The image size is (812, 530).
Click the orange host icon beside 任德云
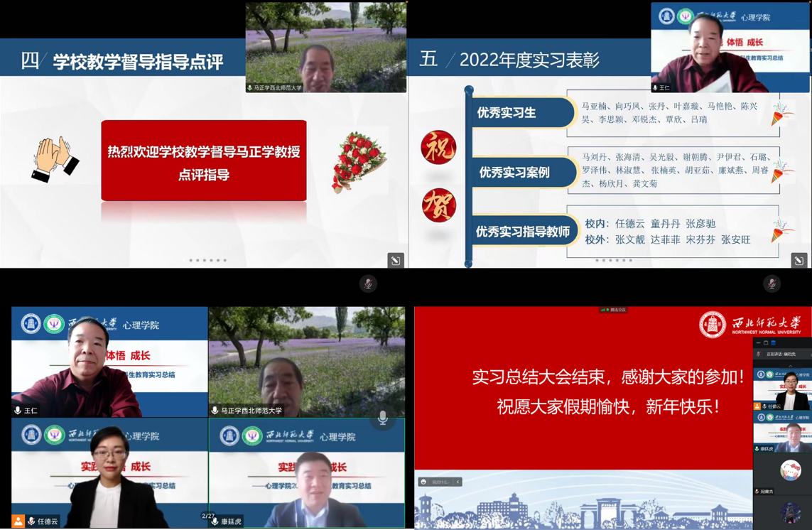pyautogui.click(x=18, y=521)
